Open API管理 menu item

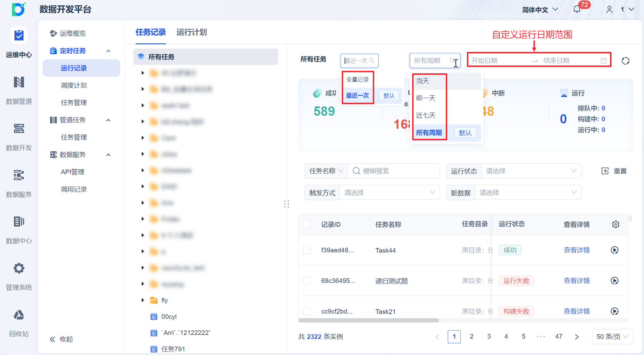pyautogui.click(x=73, y=172)
